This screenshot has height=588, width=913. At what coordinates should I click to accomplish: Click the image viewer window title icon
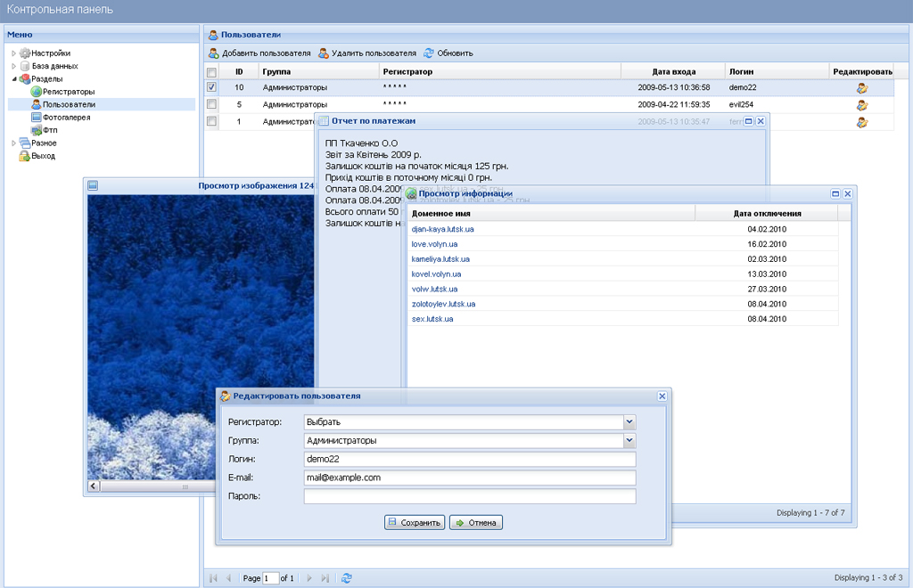click(93, 185)
